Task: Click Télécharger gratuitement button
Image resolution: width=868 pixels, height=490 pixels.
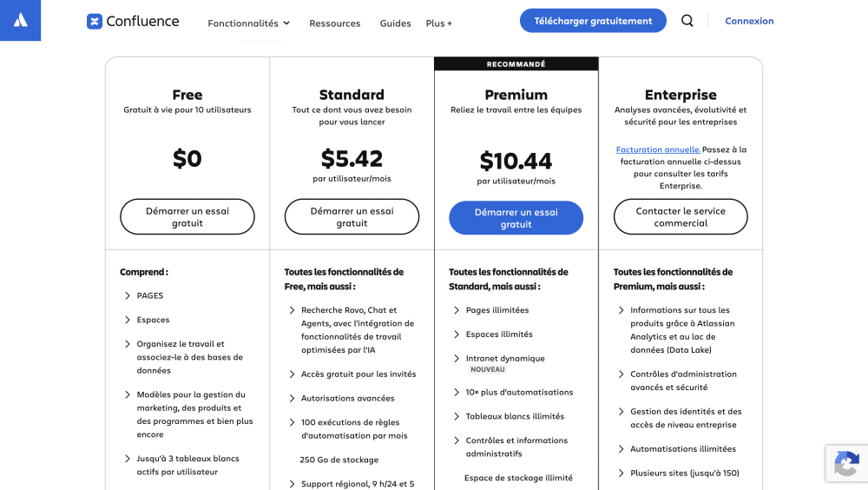Action: coord(593,21)
